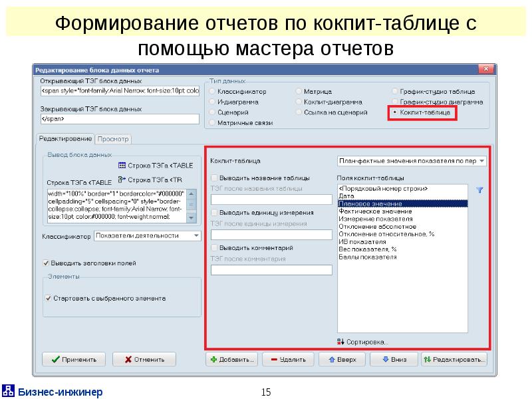Viewport: 532px width, 399px height.
Task: Click the Закрывающий ТЭГ input field
Action: (x=120, y=119)
